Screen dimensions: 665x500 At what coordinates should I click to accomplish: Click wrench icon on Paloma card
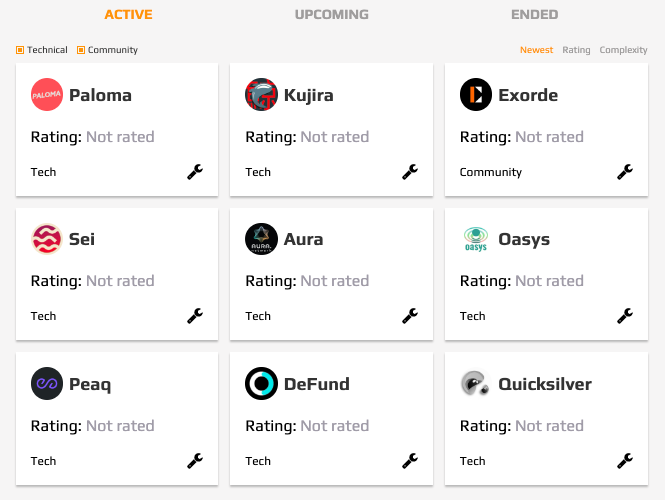click(x=195, y=172)
